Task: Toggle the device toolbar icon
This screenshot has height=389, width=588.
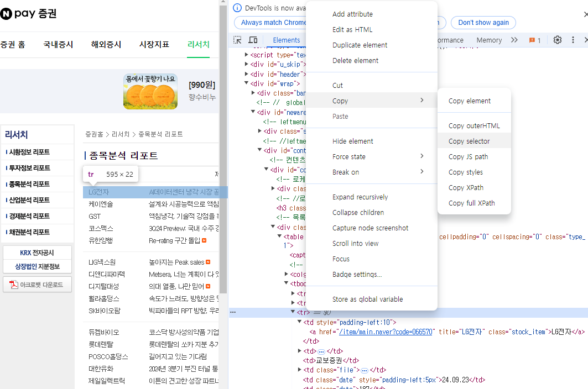Action: tap(253, 40)
